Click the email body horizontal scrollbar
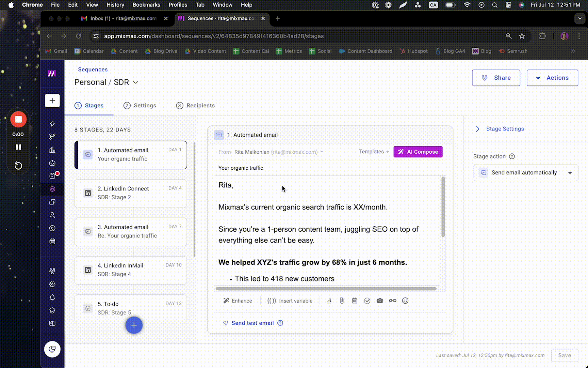The height and width of the screenshot is (368, 588). click(x=326, y=289)
